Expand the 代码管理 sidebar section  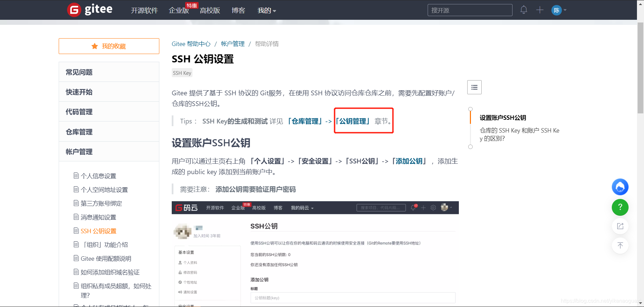109,112
